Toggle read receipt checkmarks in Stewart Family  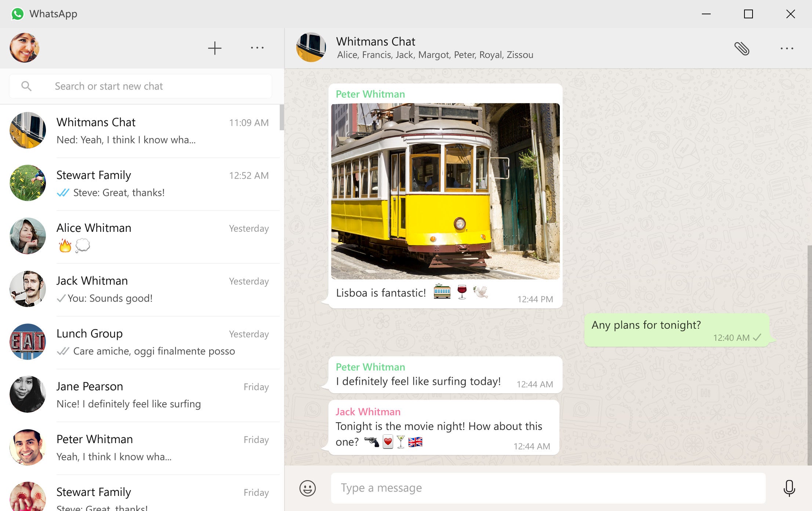click(x=63, y=193)
